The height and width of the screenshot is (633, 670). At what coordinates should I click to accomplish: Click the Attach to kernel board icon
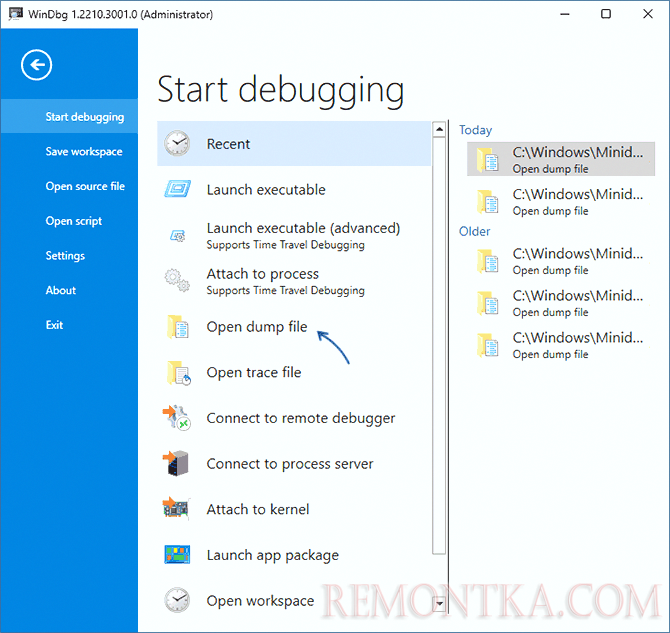pos(176,508)
